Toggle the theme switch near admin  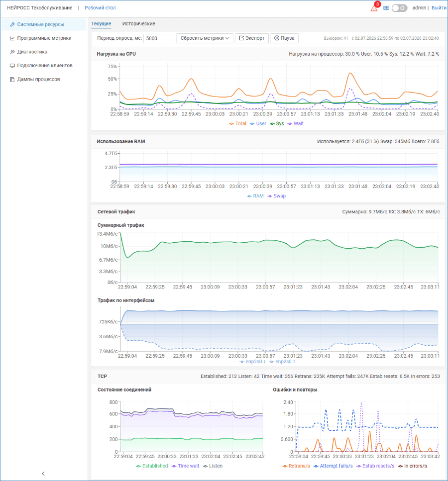tap(400, 8)
